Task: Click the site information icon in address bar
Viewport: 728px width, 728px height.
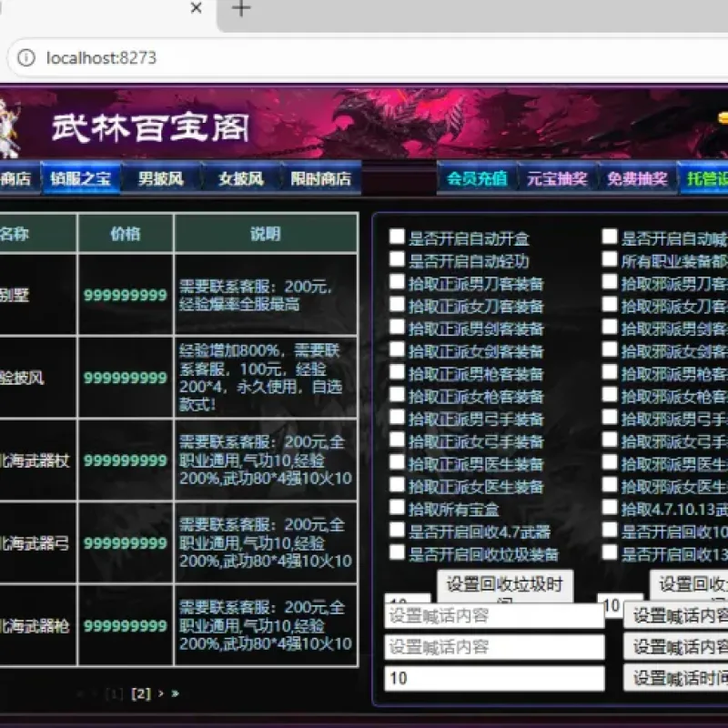Action: tap(26, 58)
